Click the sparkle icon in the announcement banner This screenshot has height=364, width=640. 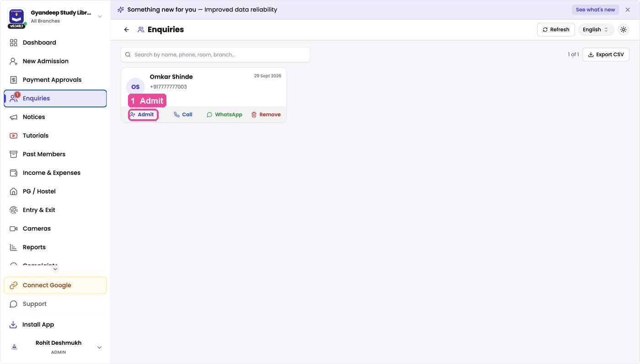(121, 10)
